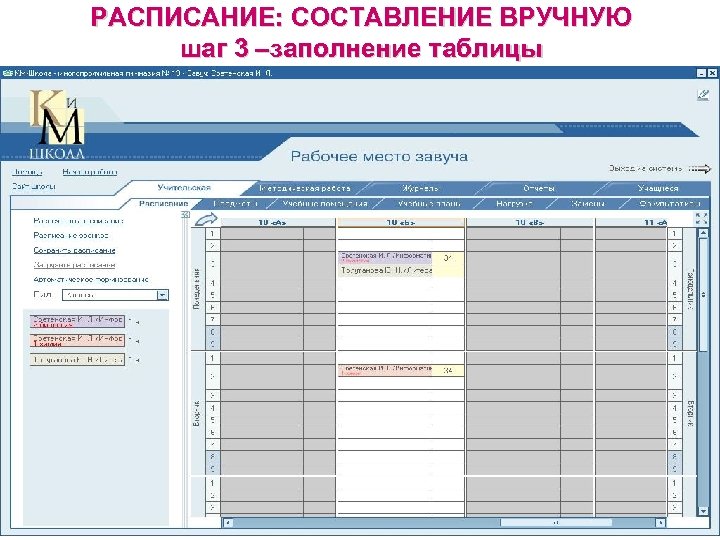Screen dimensions: 720x540
Task: Click the horizontal scrollbar thumb
Action: point(556,523)
